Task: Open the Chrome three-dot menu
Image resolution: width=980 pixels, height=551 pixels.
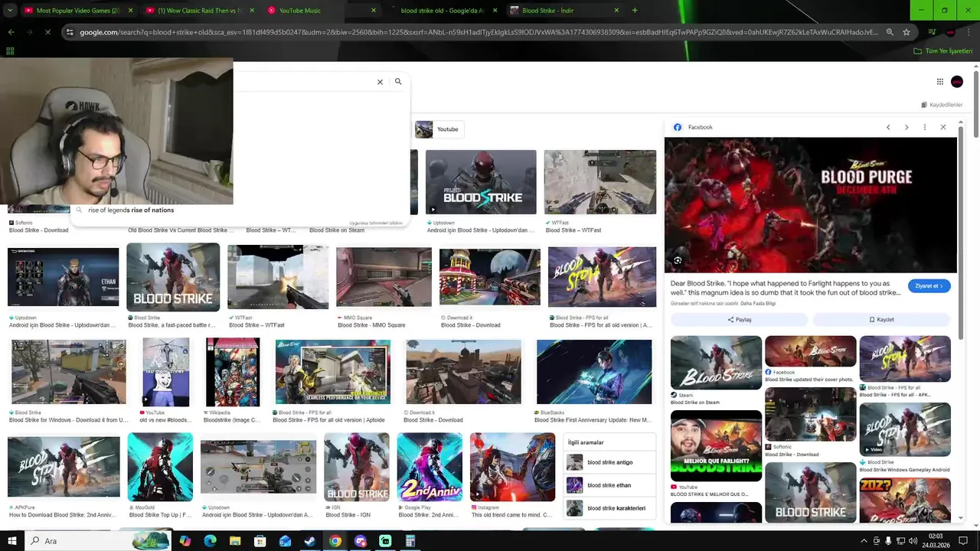Action: point(968,32)
